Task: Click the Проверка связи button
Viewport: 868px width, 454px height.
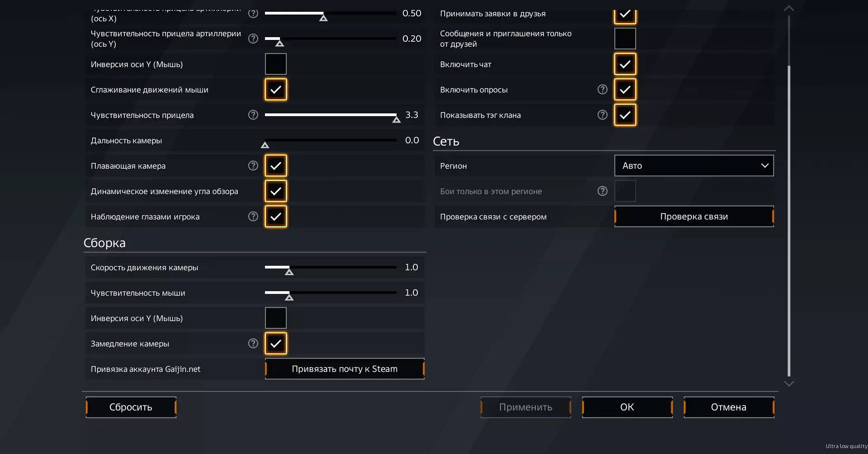Action: [x=694, y=217]
